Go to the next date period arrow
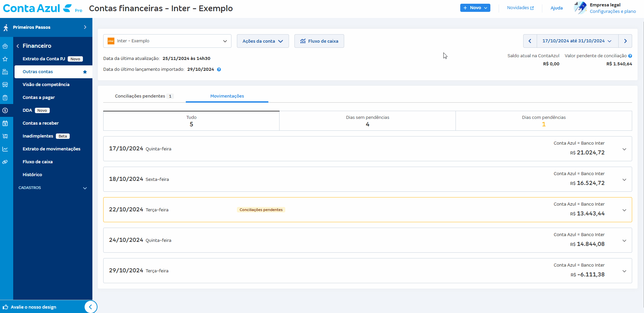This screenshot has height=313, width=644. [625, 41]
